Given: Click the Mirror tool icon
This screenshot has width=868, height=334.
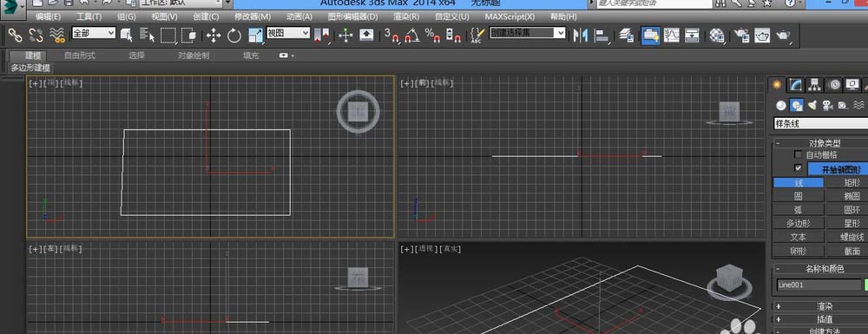Looking at the screenshot, I should click(x=580, y=36).
